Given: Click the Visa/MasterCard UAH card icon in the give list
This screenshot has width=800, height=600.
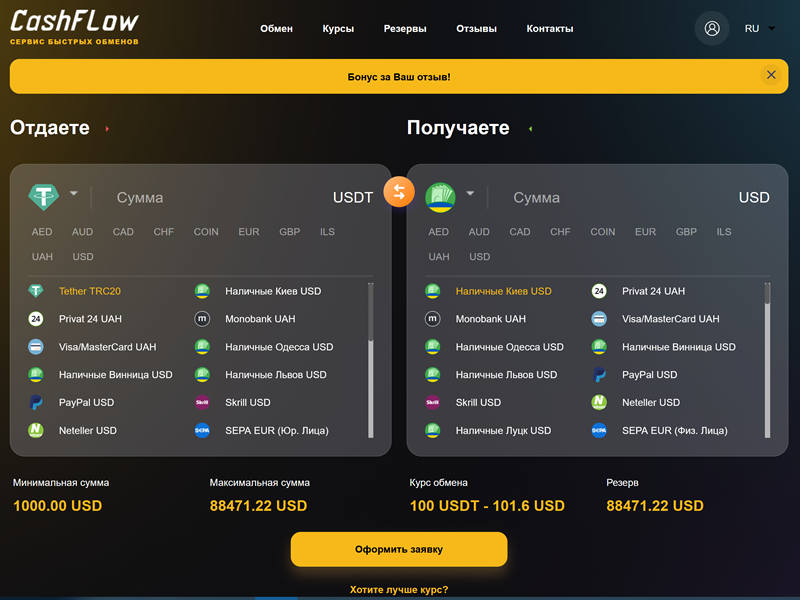Looking at the screenshot, I should 36,347.
